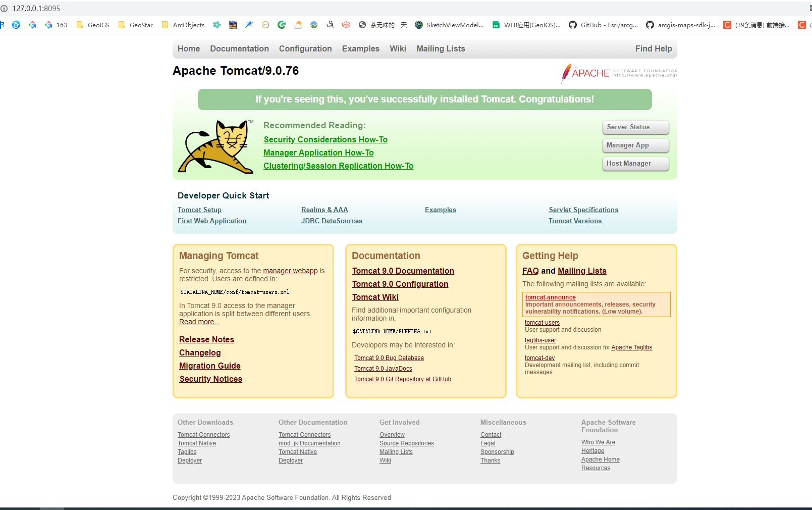Open the SketchViewModel bookmark
The image size is (812, 510).
(x=450, y=25)
